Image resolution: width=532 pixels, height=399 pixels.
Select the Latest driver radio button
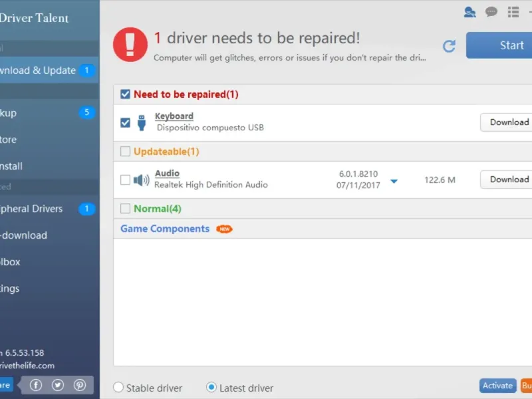pos(211,387)
